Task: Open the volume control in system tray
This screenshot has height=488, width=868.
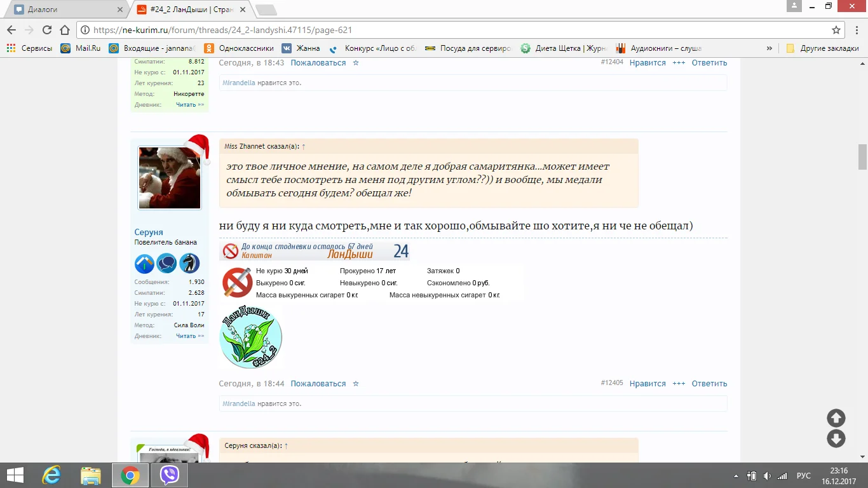Action: pos(767,476)
